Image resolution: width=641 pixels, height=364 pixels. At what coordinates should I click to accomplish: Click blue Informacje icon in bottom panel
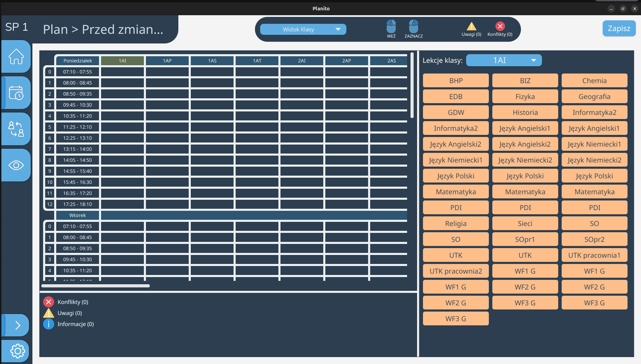pyautogui.click(x=49, y=324)
